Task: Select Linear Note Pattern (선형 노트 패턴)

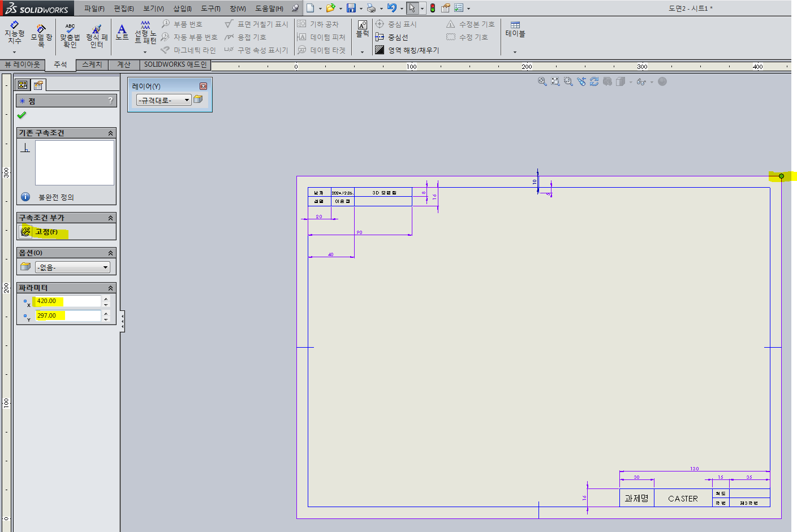Action: [145, 33]
